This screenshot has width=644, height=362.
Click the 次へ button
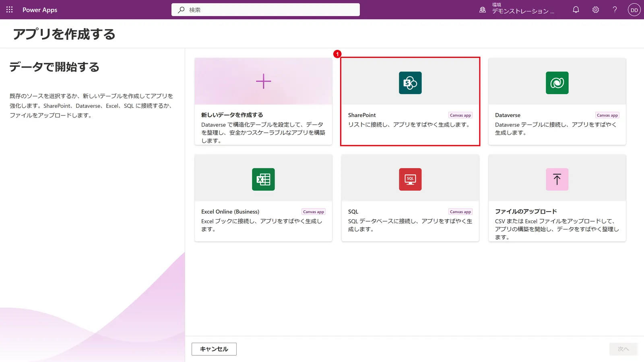623,349
